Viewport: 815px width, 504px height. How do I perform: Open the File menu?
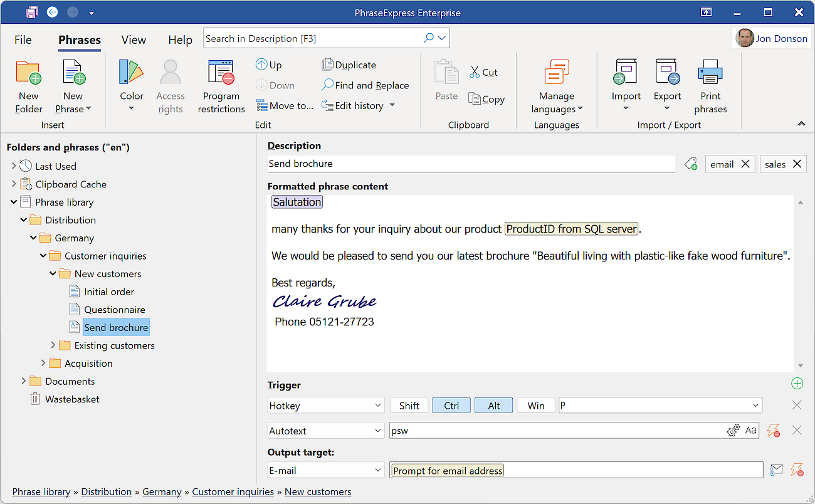click(23, 39)
